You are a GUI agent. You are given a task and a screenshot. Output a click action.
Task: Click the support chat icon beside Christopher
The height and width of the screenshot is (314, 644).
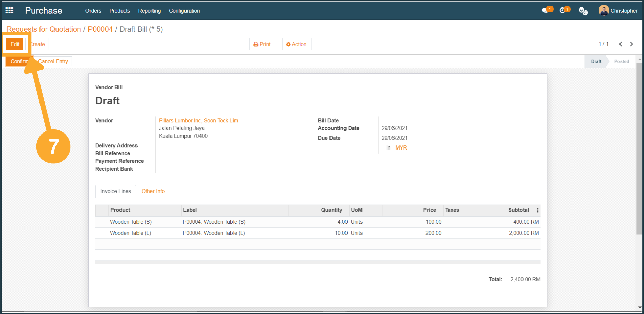583,11
